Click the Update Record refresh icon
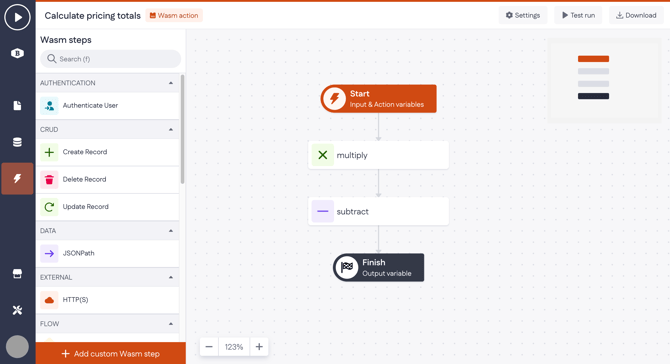This screenshot has width=670, height=364. [49, 207]
